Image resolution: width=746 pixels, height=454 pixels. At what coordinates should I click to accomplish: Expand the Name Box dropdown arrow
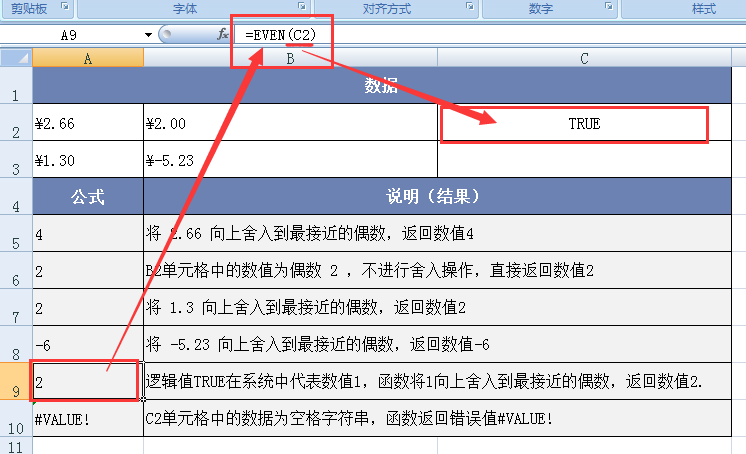click(x=148, y=35)
